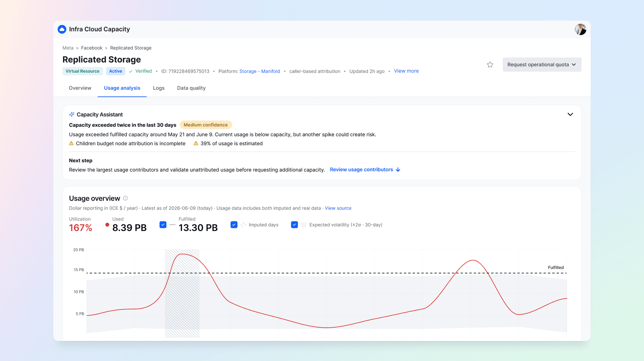Click the Capacity Assistant sparkle icon
Image resolution: width=644 pixels, height=361 pixels.
(x=72, y=114)
